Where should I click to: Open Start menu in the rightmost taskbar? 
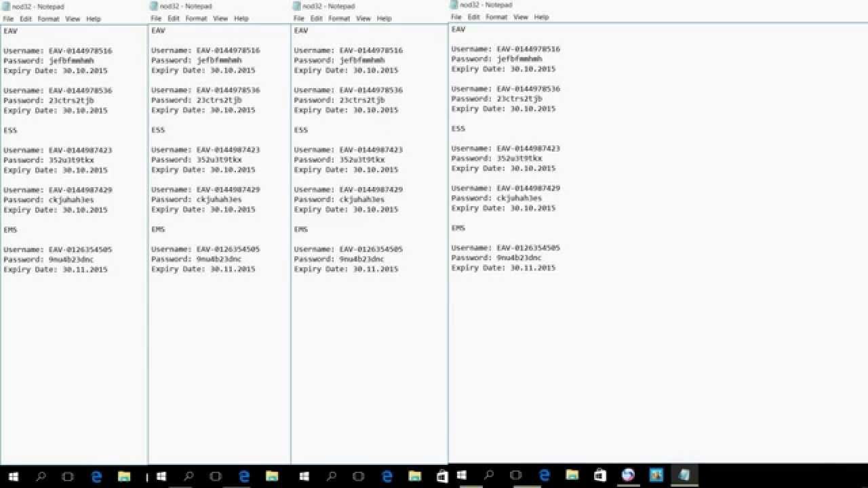click(x=462, y=475)
